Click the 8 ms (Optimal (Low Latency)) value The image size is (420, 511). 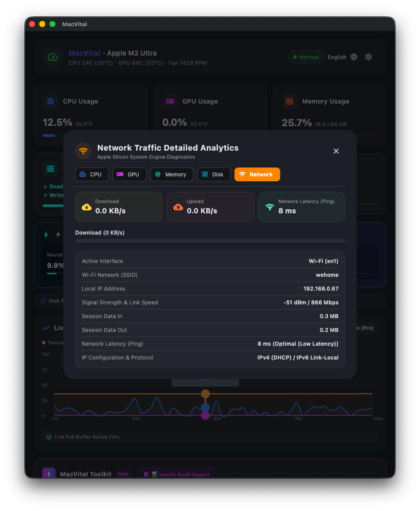[x=298, y=344]
